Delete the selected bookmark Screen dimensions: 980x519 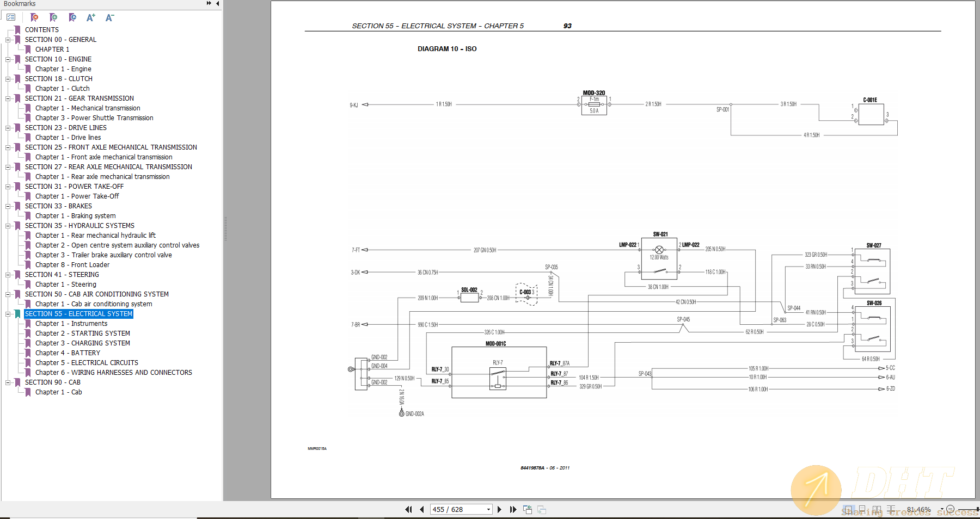tap(34, 17)
